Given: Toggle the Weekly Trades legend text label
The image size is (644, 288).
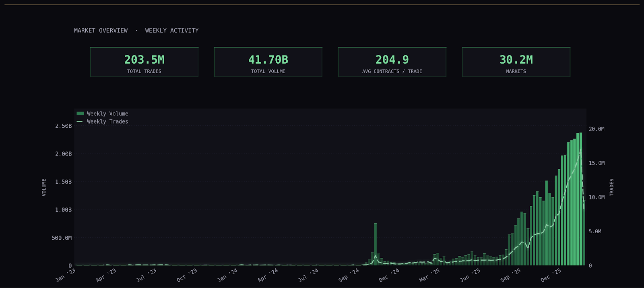Looking at the screenshot, I should point(107,121).
